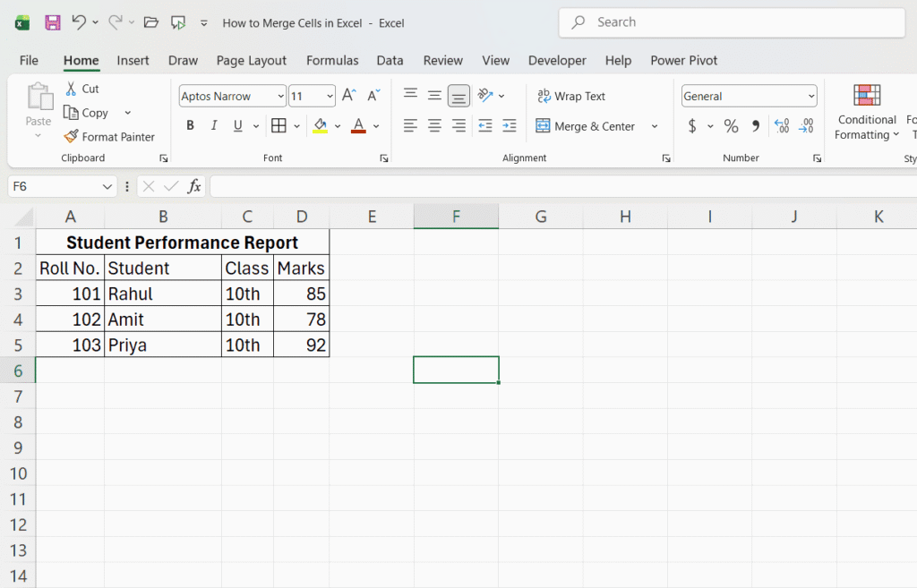Switch to the Insert tab
Image resolution: width=917 pixels, height=588 pixels.
pos(133,60)
